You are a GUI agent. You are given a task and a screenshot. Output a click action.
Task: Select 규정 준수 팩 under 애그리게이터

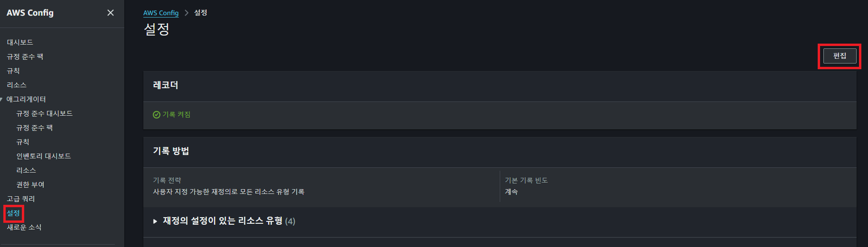[x=34, y=128]
